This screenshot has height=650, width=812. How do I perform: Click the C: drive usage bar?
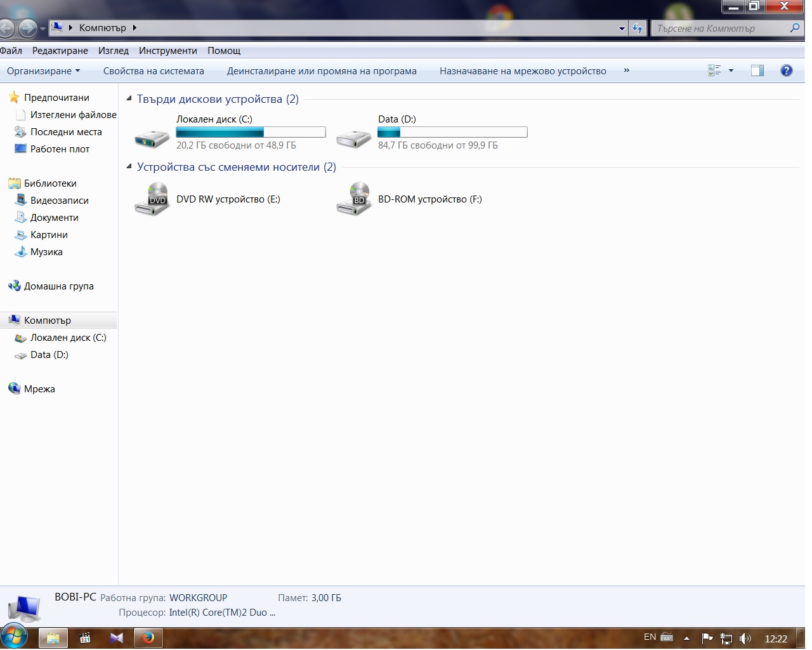pos(251,132)
